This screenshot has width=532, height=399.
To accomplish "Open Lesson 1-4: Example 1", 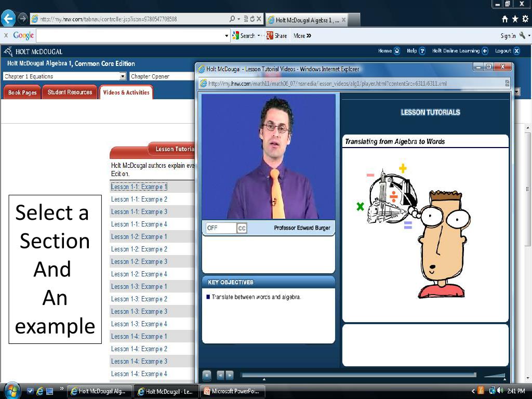I will pos(139,337).
